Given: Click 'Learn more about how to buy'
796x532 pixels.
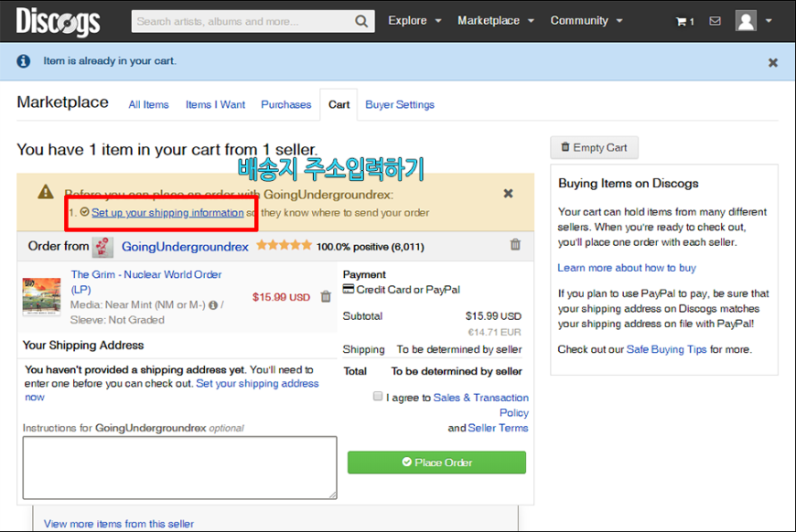Looking at the screenshot, I should pos(627,268).
